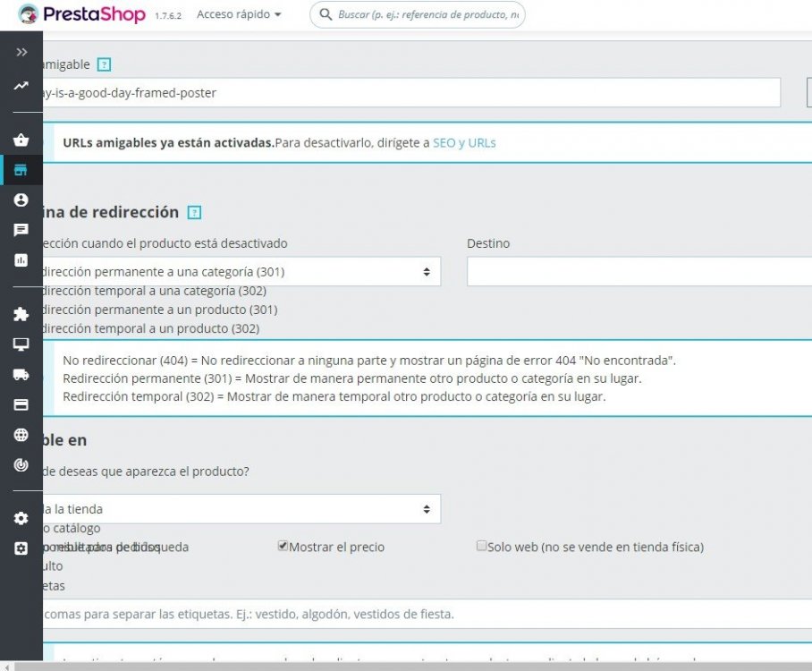The height and width of the screenshot is (671, 812).
Task: Click inside the product search bar
Action: click(x=420, y=14)
